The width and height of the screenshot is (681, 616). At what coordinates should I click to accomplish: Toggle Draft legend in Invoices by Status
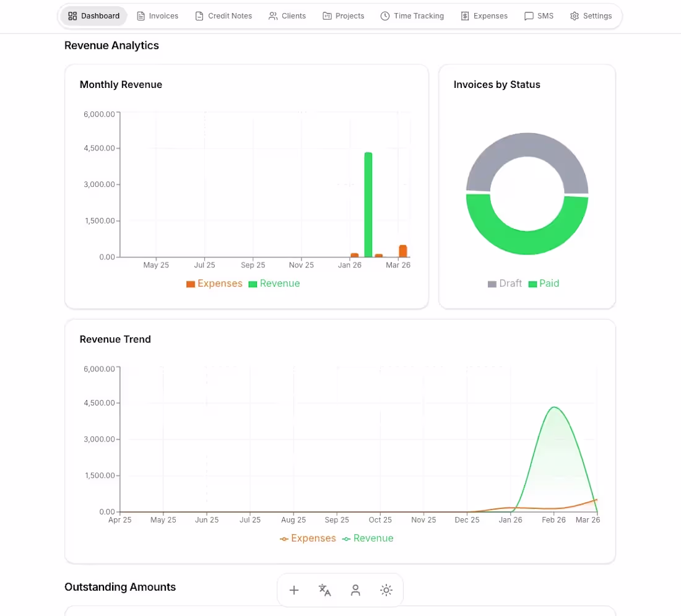pos(505,284)
